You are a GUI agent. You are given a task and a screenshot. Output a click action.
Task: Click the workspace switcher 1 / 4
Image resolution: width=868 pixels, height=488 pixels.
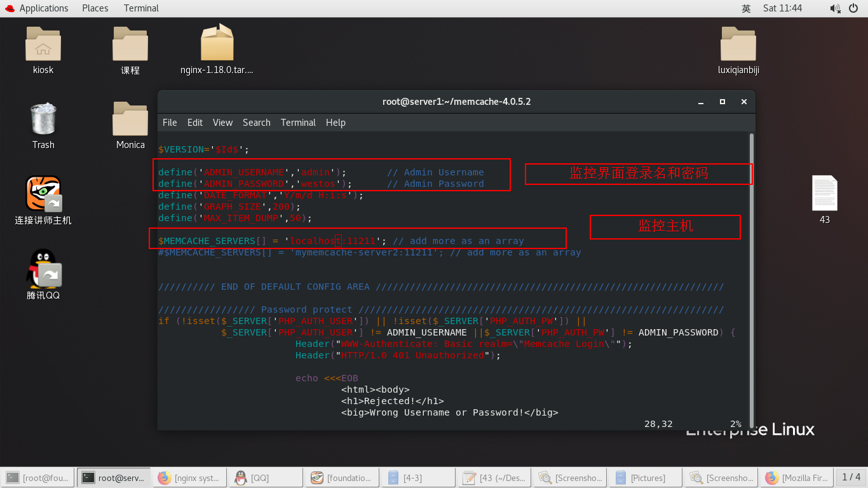[851, 477]
